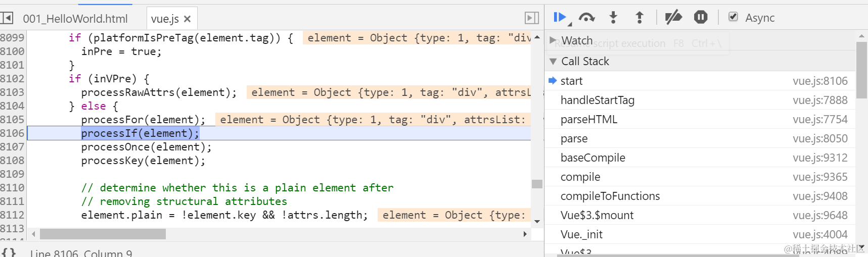Click debugger sidebar scroll up arrow
The height and width of the screenshot is (257, 868).
point(861,36)
